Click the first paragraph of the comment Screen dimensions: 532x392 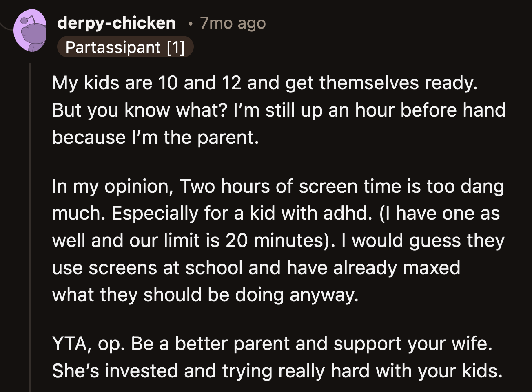tap(277, 110)
